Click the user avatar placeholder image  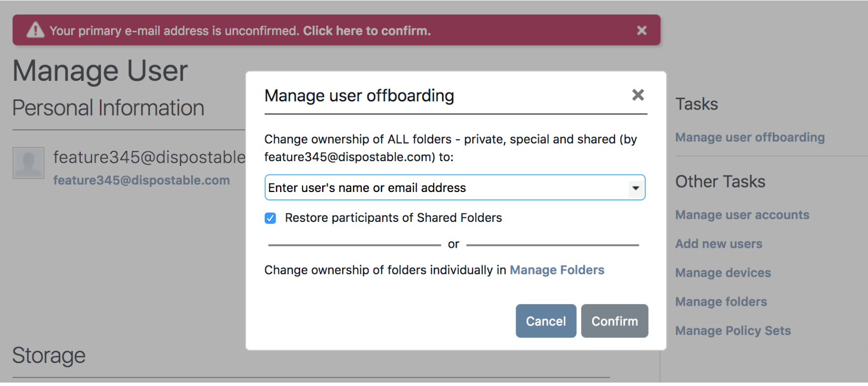(x=28, y=163)
